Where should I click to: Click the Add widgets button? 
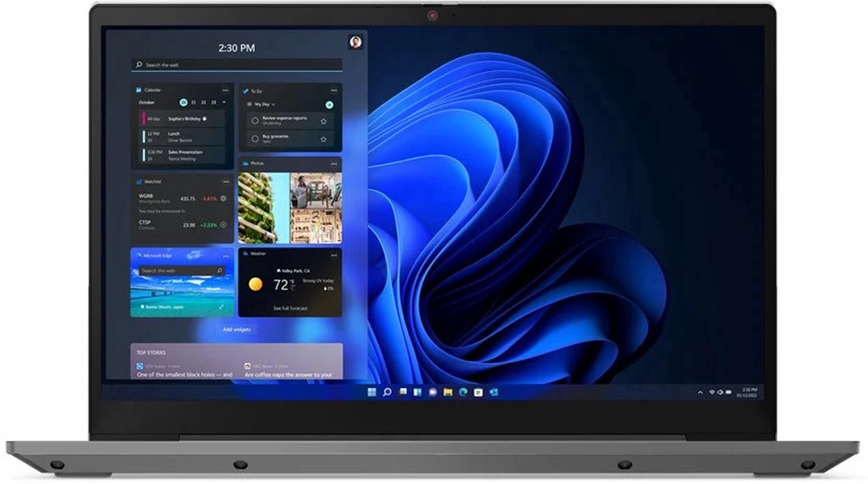tap(237, 329)
